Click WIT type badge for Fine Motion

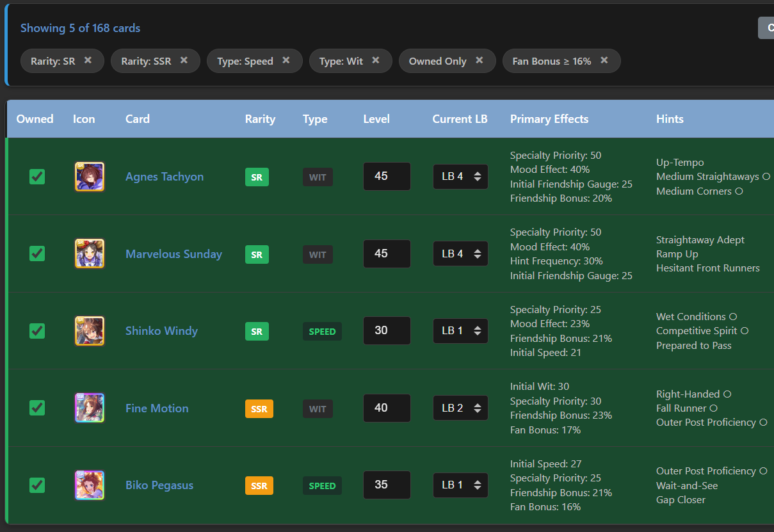tap(318, 408)
